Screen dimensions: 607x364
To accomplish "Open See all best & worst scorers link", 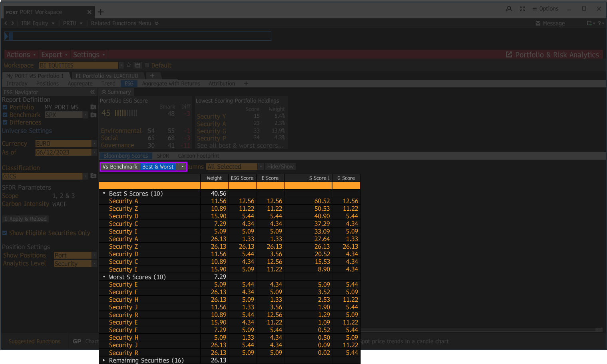I will 240,146.
